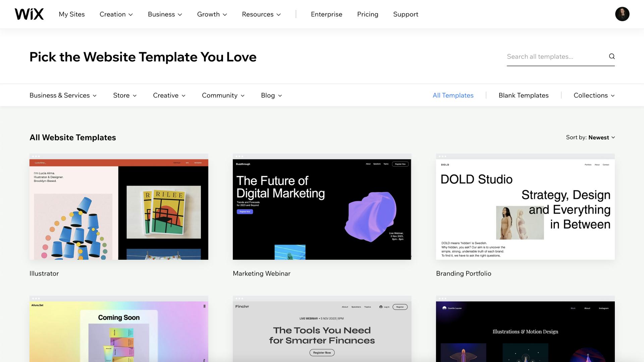Viewport: 644px width, 362px height.
Task: Expand the Store category filter
Action: click(x=125, y=96)
